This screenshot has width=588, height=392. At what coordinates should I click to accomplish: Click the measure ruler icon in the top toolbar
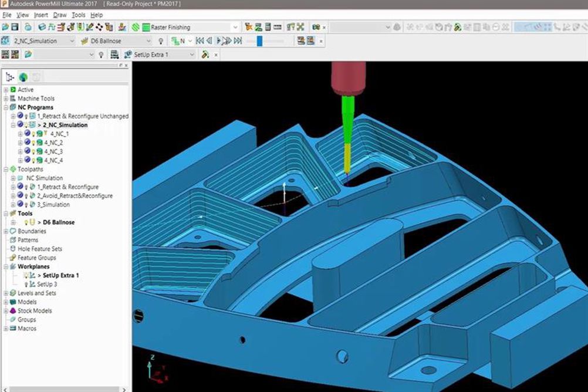(278, 27)
